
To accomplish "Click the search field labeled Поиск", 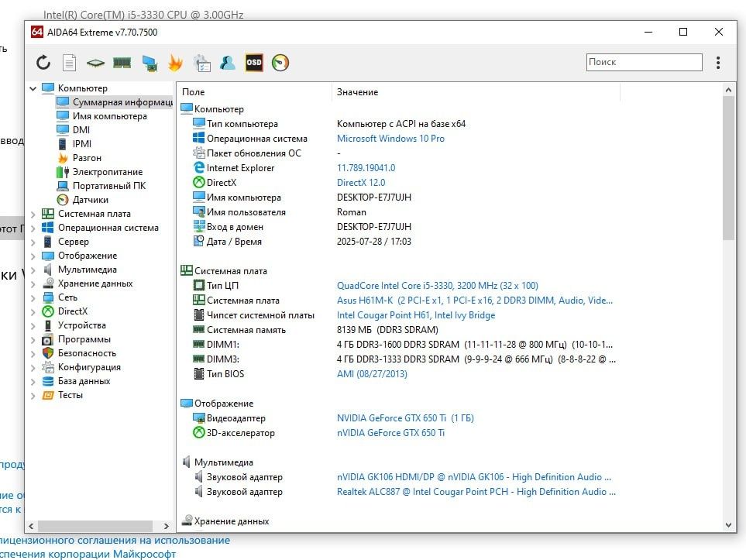I will click(x=645, y=62).
